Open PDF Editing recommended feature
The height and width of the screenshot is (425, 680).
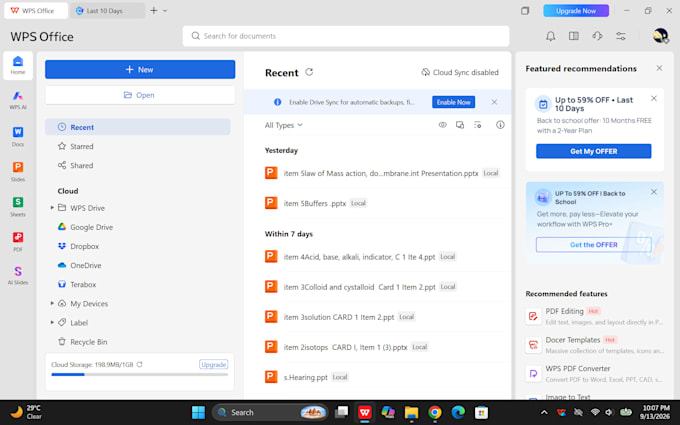click(x=594, y=316)
